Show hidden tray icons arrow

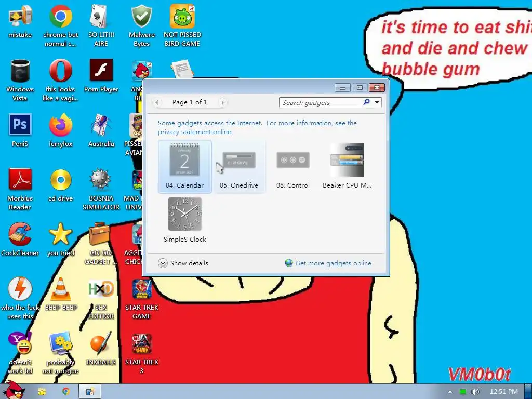(450, 392)
